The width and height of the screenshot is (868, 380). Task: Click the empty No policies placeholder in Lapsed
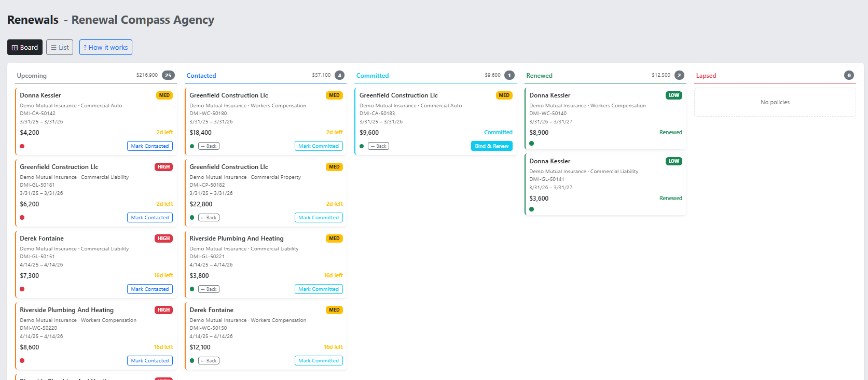pos(775,102)
